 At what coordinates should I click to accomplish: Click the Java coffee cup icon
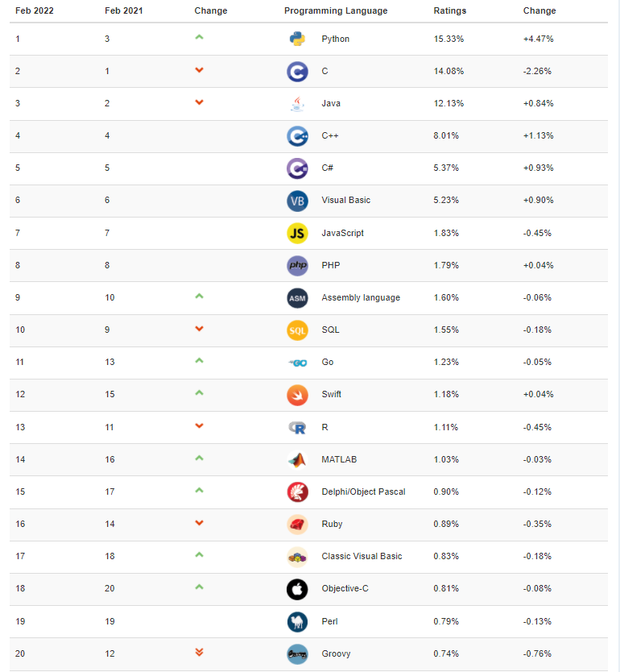[x=297, y=104]
